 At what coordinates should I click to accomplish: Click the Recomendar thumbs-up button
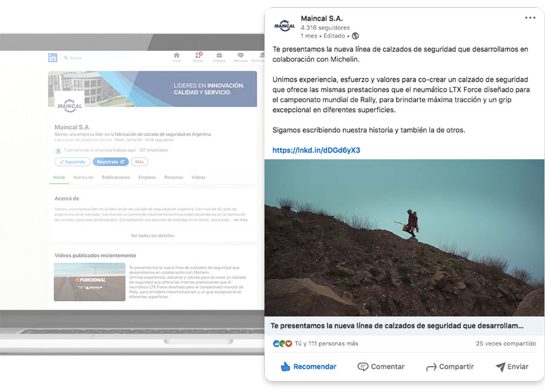(308, 367)
